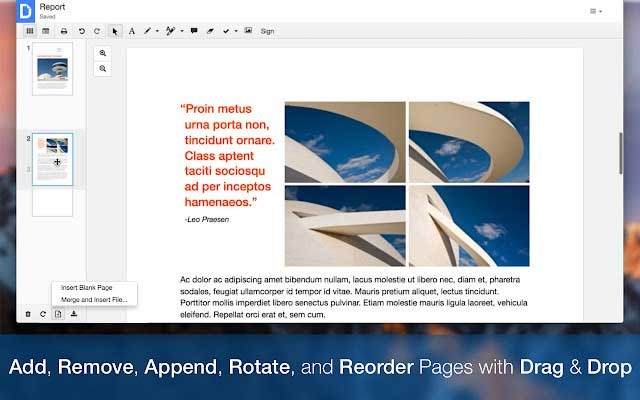The image size is (640, 400).
Task: Click the comment bubble tool
Action: (194, 31)
